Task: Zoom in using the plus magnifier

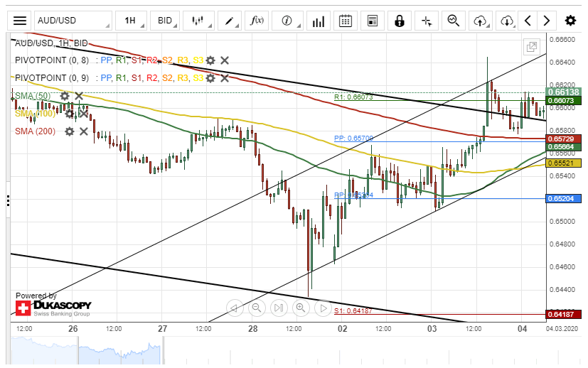Action: coord(301,308)
